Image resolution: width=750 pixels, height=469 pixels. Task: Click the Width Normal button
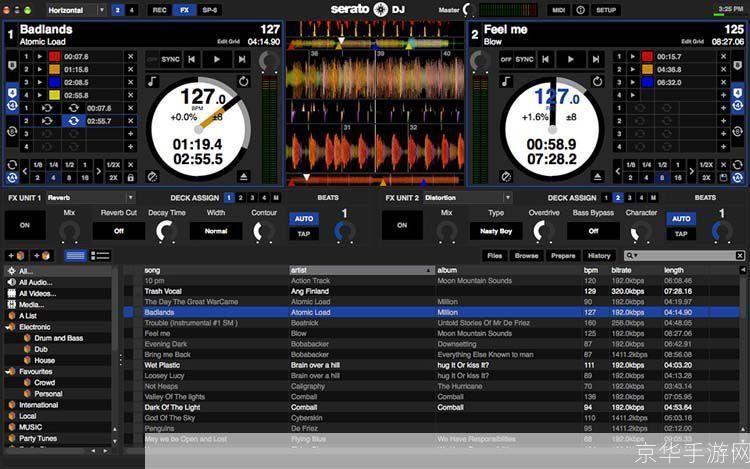coord(216,231)
